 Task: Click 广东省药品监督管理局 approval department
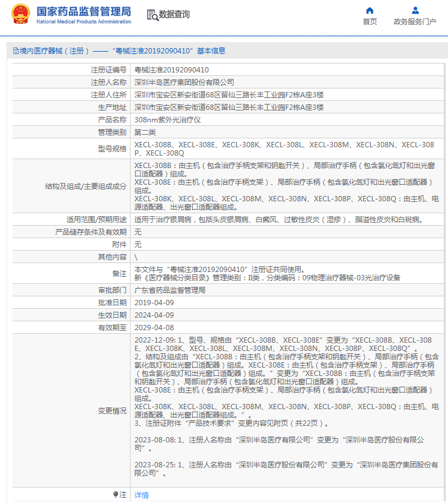coord(170,290)
